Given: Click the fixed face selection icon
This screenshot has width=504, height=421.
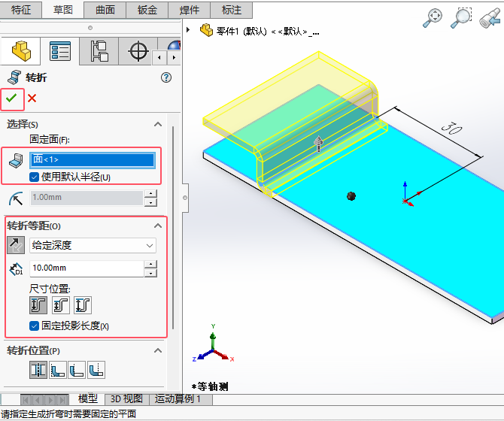Looking at the screenshot, I should click(x=16, y=161).
